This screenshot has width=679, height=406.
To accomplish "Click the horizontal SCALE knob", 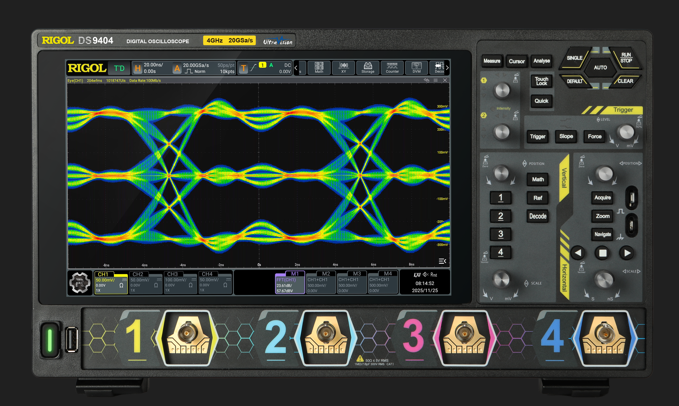I will (x=604, y=279).
